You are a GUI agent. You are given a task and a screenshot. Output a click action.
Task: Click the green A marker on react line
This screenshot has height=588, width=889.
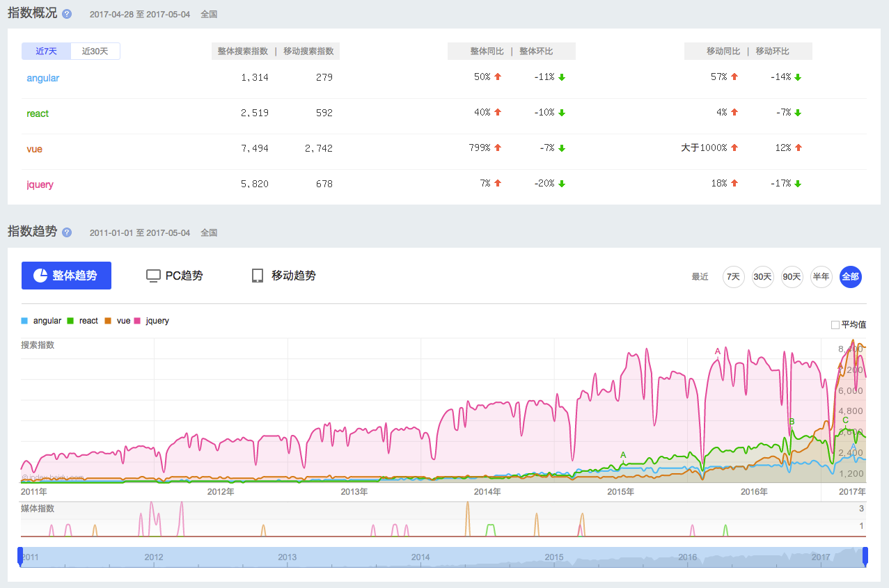[623, 455]
